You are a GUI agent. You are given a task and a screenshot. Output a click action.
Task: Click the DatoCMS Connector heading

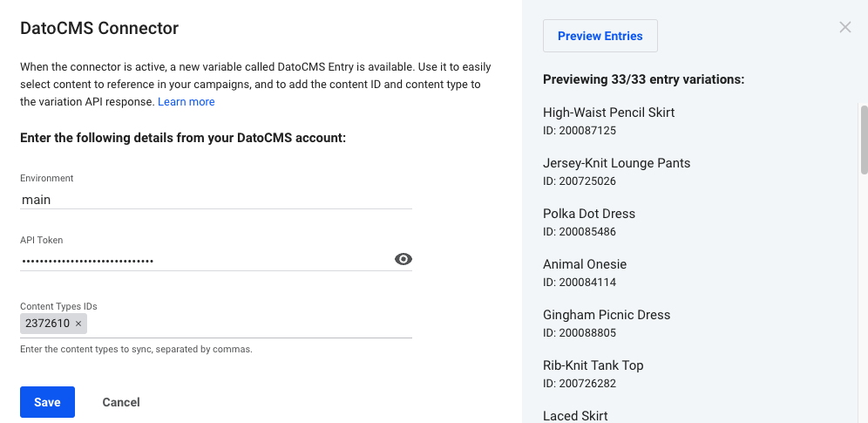[99, 28]
